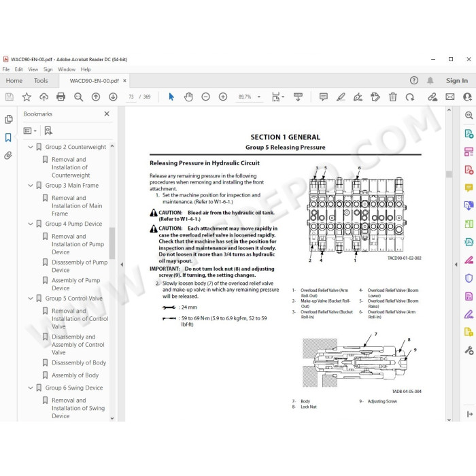Collapse Group 5 Control Valve bookmark

tap(31, 299)
